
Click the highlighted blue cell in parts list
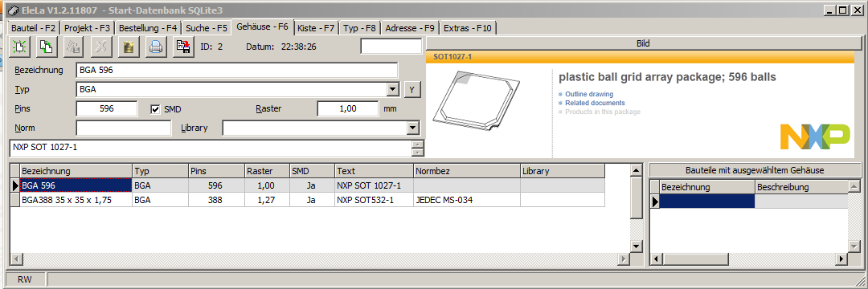pyautogui.click(x=707, y=201)
